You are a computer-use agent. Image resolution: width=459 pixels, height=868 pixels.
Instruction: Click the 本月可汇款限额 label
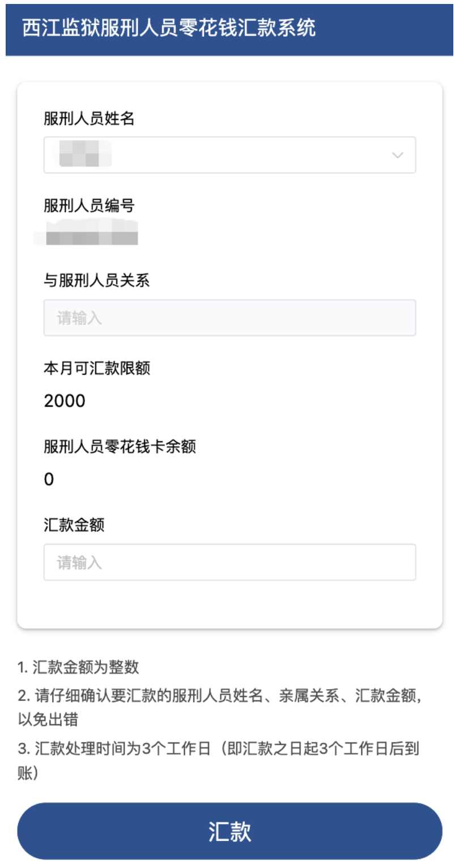click(x=96, y=369)
